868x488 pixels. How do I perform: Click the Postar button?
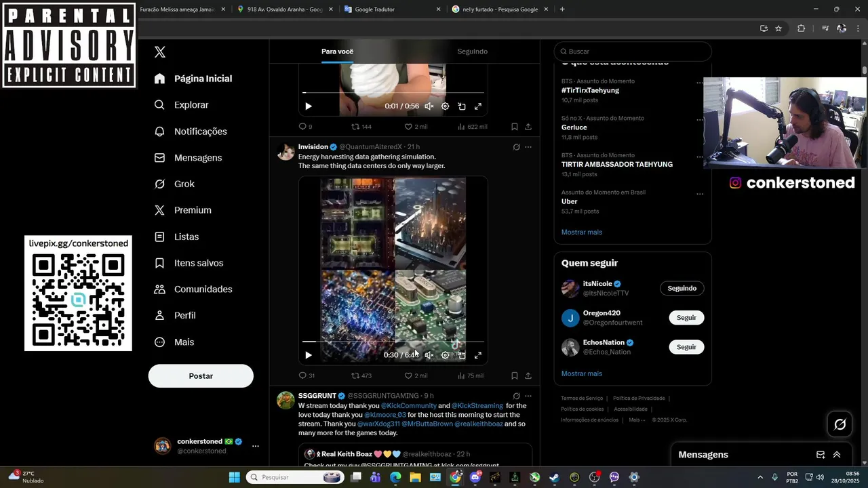tap(201, 375)
